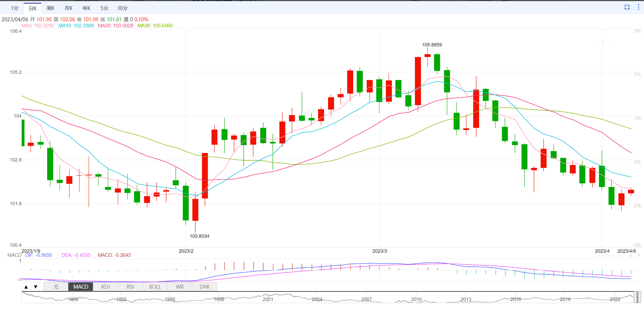The height and width of the screenshot is (312, 644).
Task: Select the 日K daily candlestick tab
Action: click(x=33, y=8)
